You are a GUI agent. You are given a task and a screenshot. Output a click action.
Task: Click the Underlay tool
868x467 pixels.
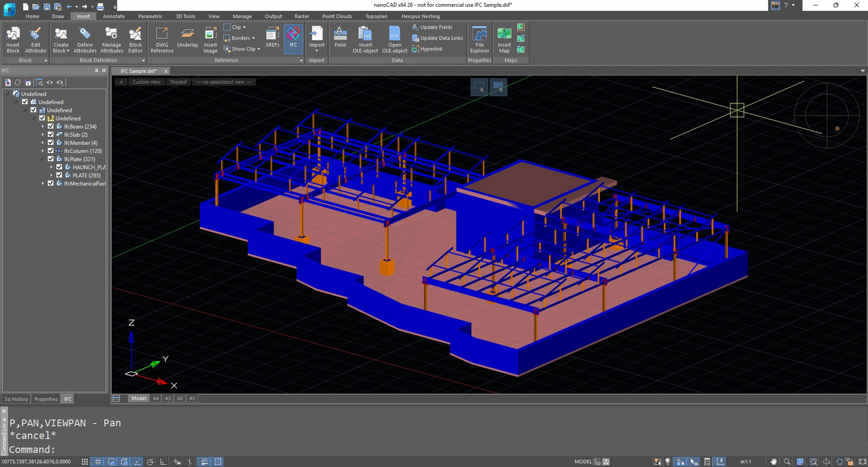point(188,37)
